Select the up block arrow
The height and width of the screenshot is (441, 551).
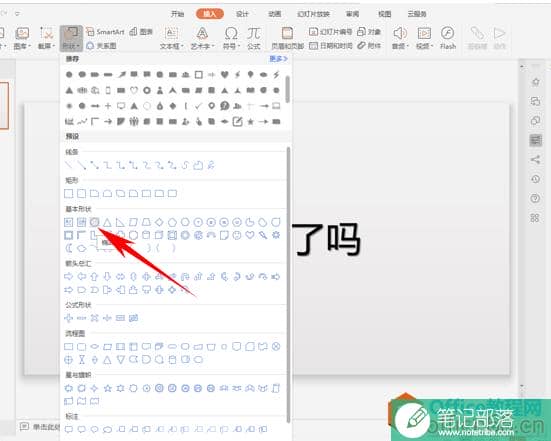pyautogui.click(x=94, y=277)
